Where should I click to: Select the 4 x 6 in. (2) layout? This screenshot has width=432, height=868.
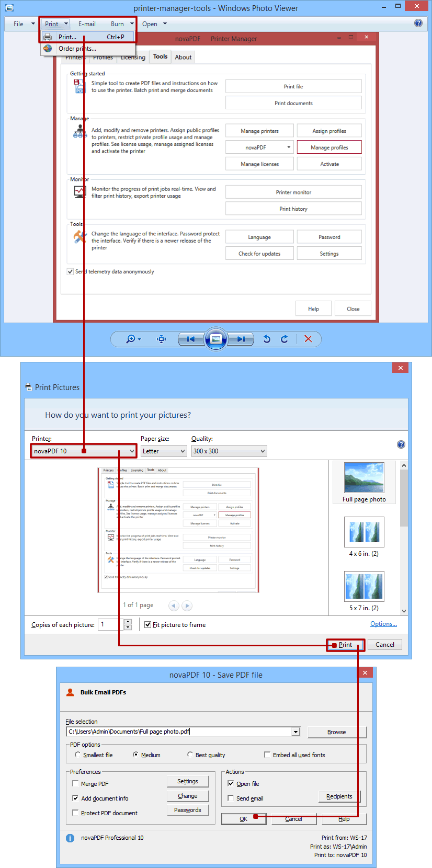(x=364, y=536)
